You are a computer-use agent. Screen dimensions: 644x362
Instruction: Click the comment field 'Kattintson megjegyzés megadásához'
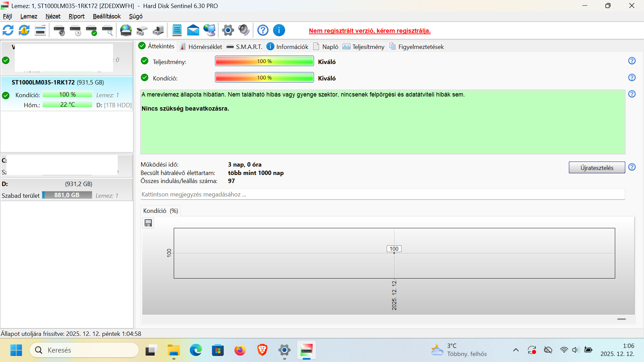(382, 194)
